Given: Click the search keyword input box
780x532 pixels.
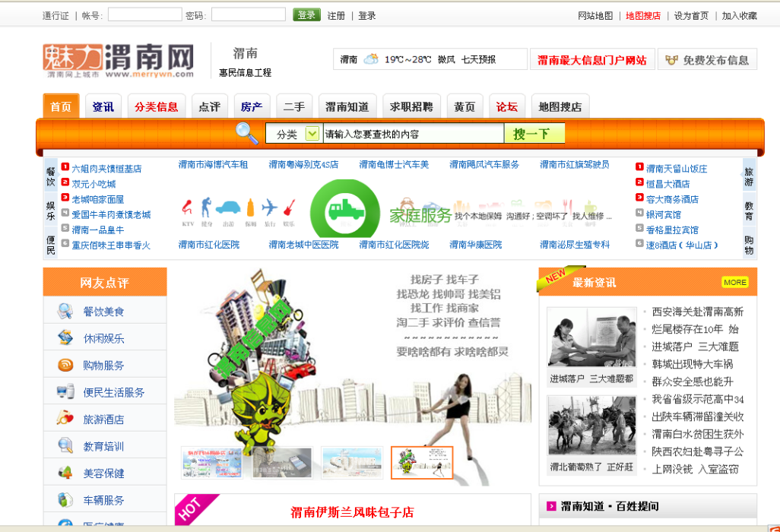Looking at the screenshot, I should point(414,134).
